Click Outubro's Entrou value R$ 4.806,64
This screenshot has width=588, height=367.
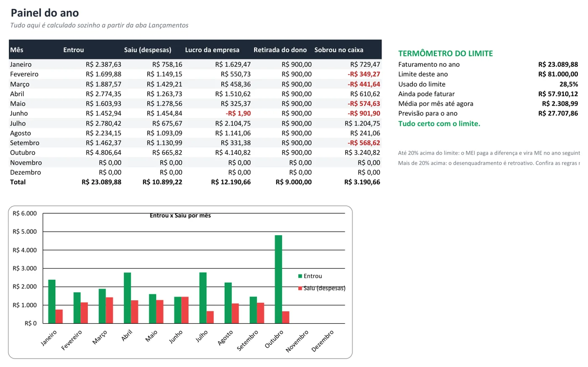point(103,153)
